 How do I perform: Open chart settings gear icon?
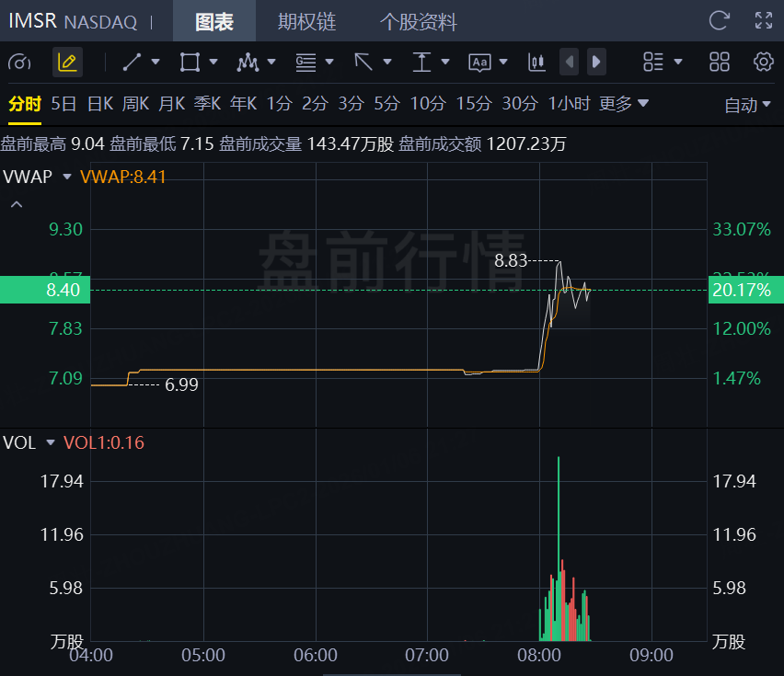coord(764,62)
